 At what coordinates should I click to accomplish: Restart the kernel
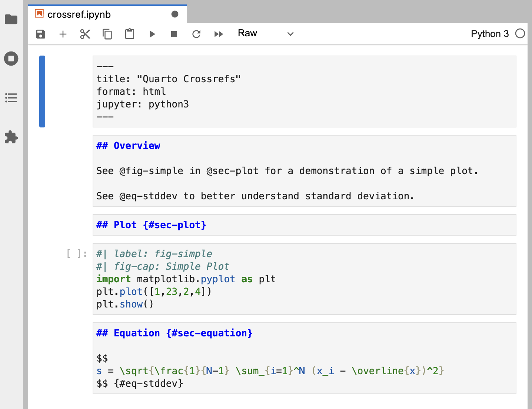[196, 34]
